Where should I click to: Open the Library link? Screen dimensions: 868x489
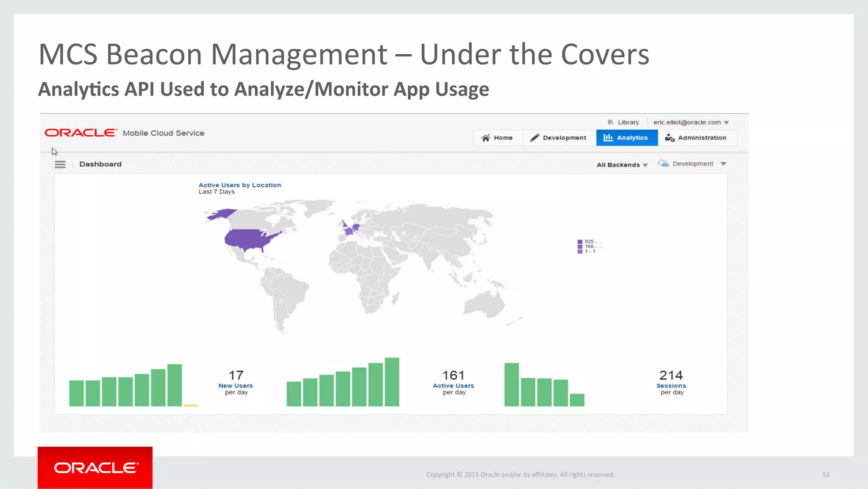[628, 122]
